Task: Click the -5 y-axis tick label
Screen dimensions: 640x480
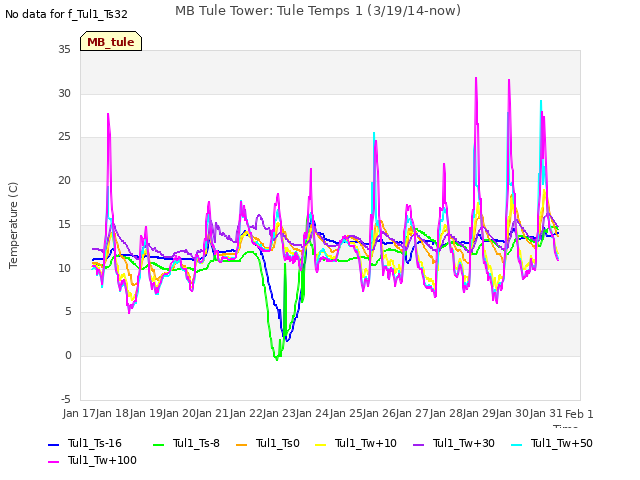Action: pyautogui.click(x=66, y=399)
